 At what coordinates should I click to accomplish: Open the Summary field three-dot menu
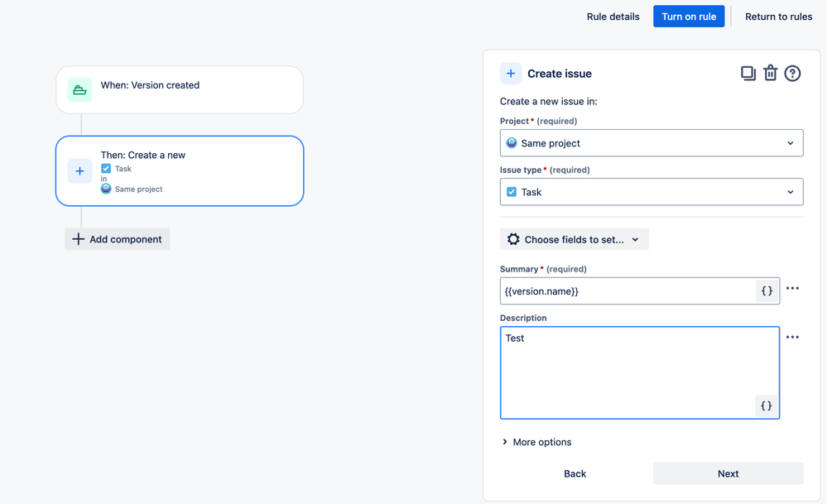[792, 288]
